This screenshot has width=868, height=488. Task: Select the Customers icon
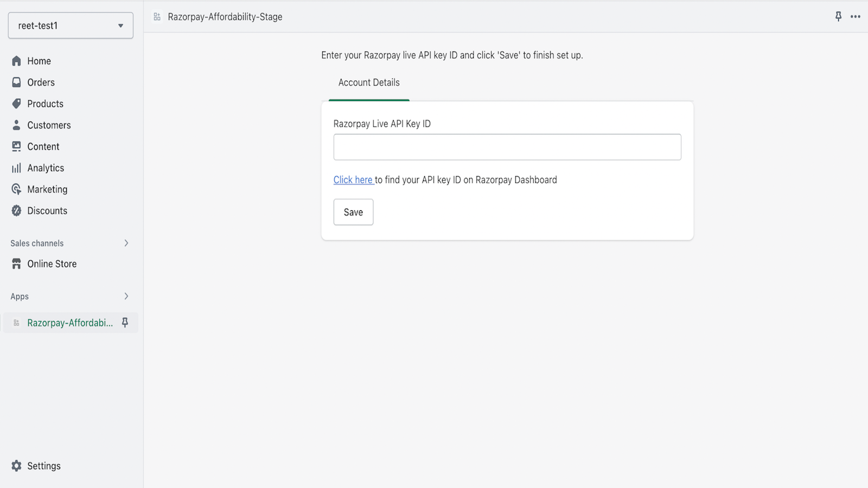(x=16, y=125)
